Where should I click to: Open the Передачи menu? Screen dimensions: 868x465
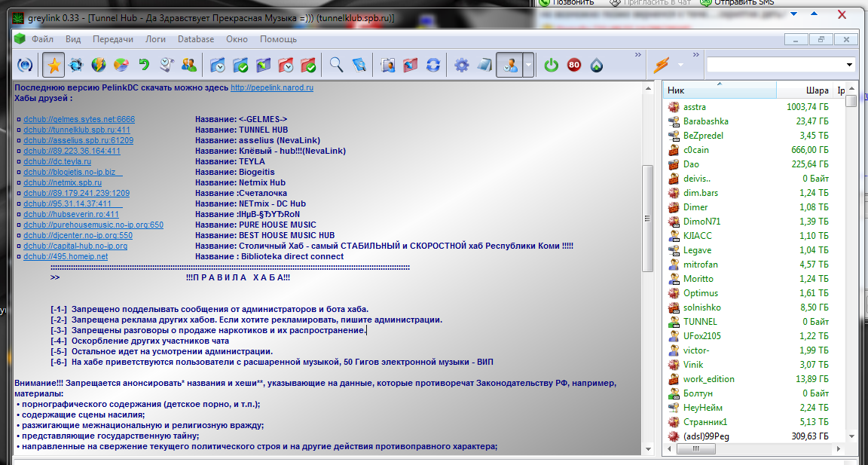coord(114,39)
